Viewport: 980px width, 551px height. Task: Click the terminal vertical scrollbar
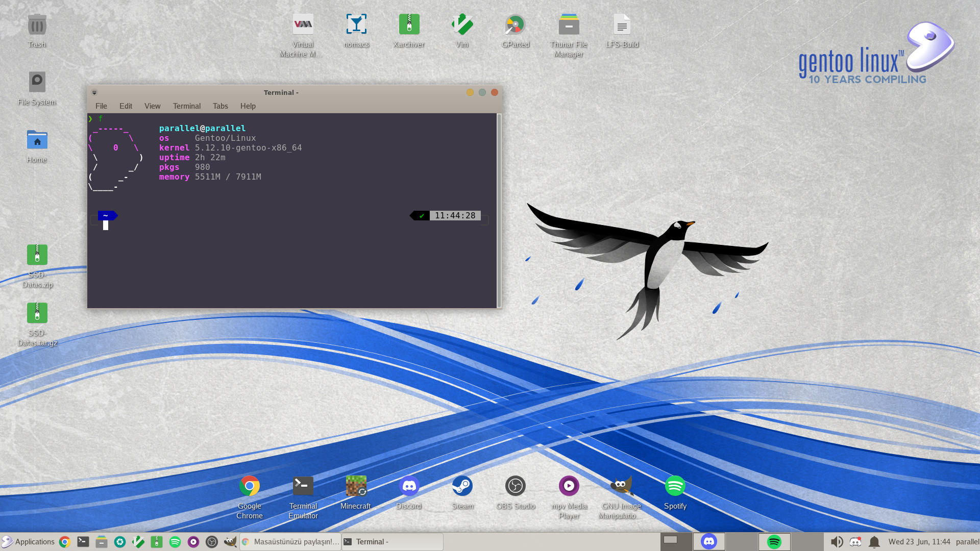499,210
